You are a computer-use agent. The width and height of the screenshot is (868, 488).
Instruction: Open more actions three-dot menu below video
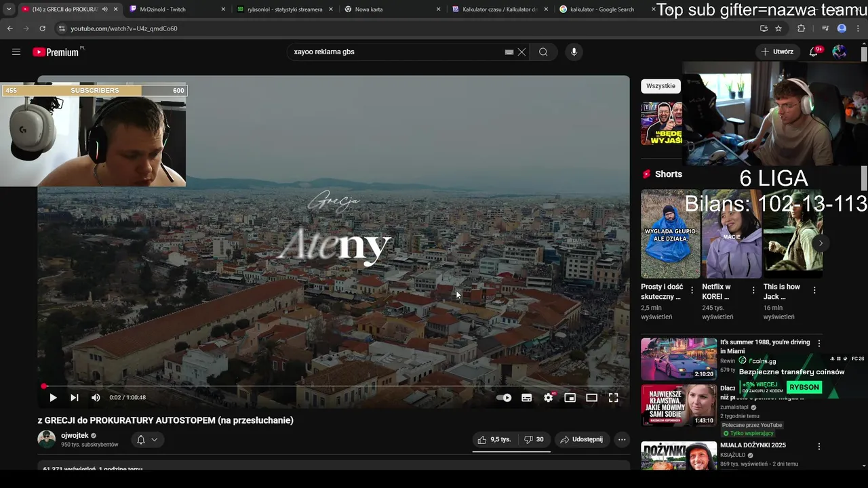[x=622, y=439]
